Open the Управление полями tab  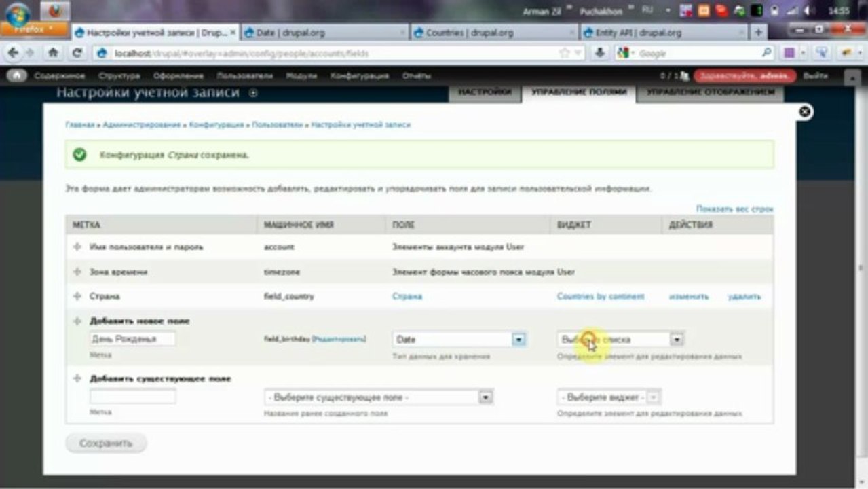[579, 92]
